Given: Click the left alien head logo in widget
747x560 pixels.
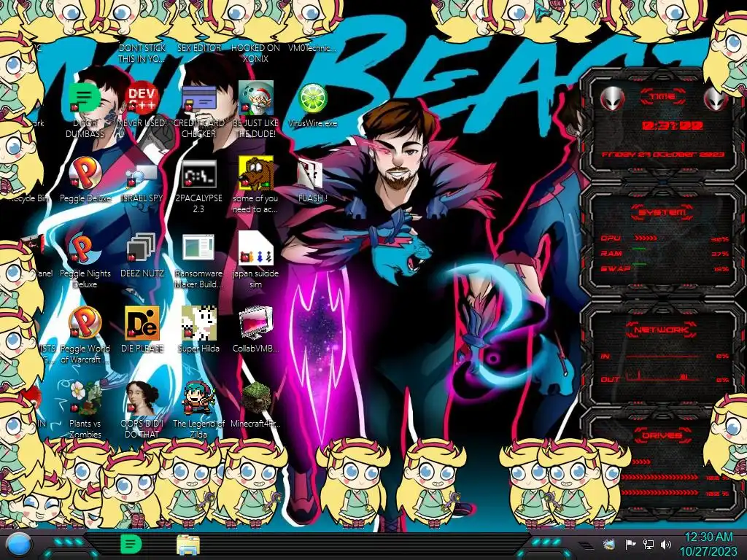Looking at the screenshot, I should [612, 99].
